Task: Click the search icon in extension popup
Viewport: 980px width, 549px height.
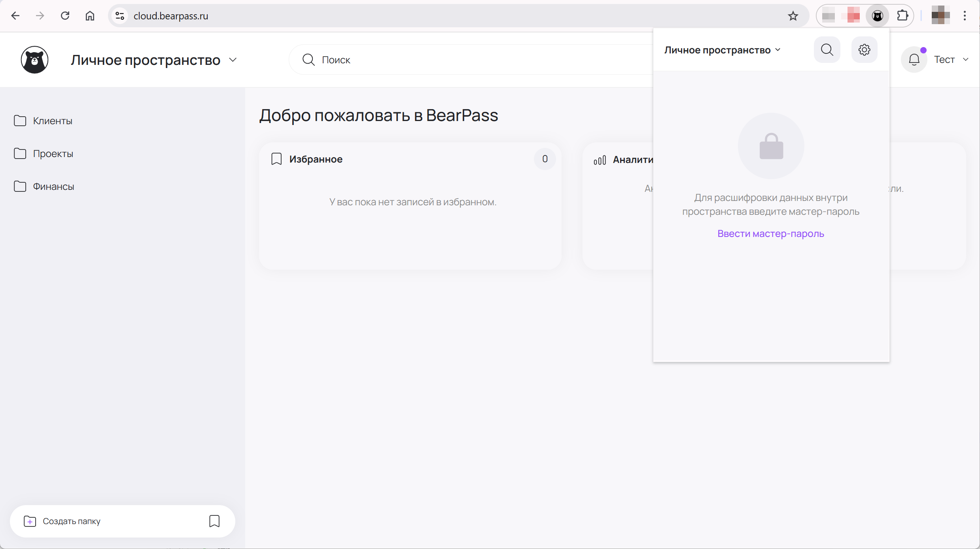Action: [827, 50]
